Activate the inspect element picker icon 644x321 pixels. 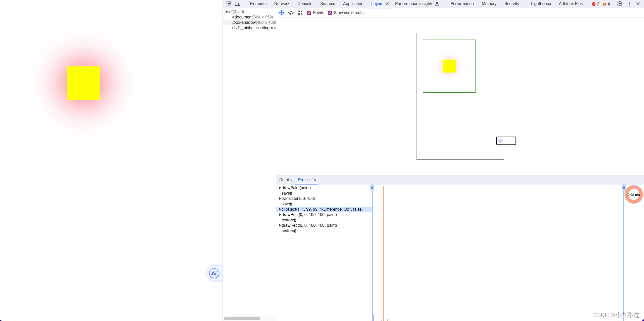pyautogui.click(x=228, y=4)
